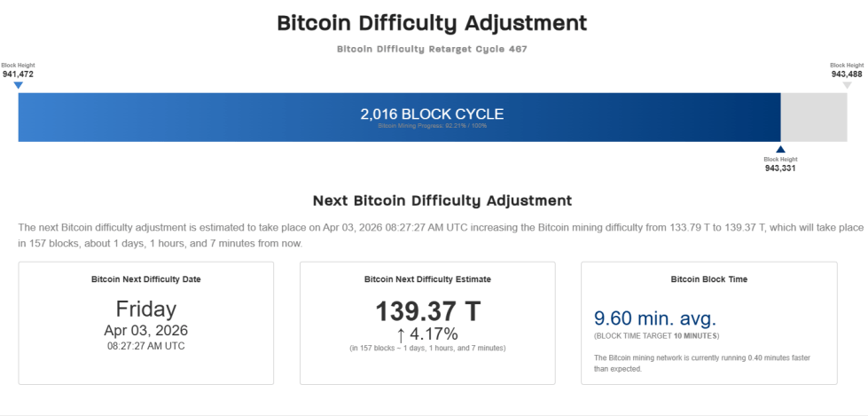
Task: Click the upward arrow beside 4.17%
Action: coord(401,334)
